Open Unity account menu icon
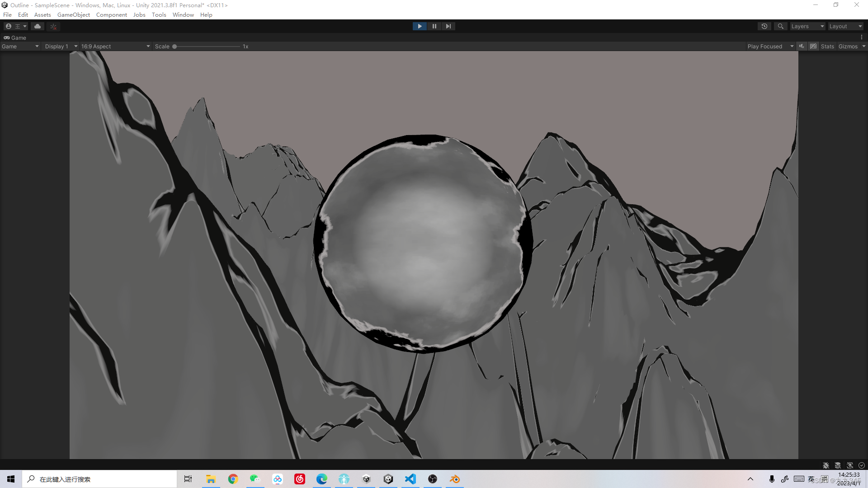868x488 pixels. coord(9,26)
